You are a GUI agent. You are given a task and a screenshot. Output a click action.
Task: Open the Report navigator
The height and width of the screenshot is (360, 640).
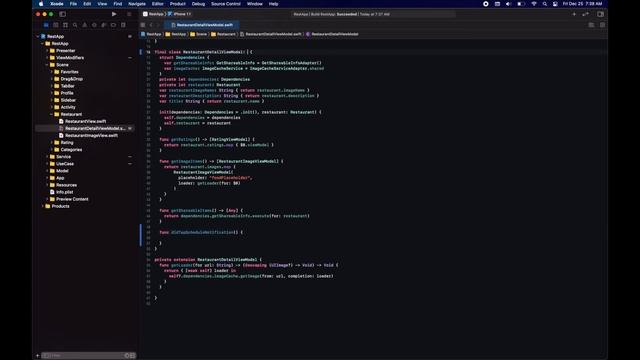[123, 25]
